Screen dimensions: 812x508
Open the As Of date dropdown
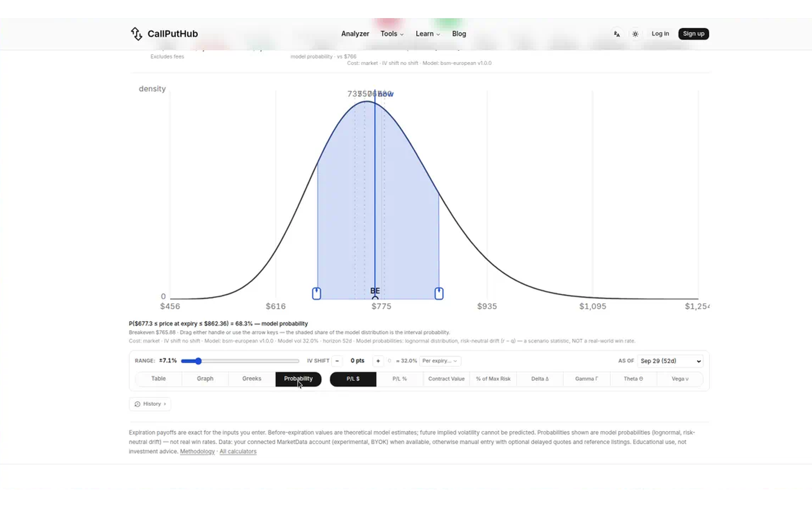click(x=670, y=361)
